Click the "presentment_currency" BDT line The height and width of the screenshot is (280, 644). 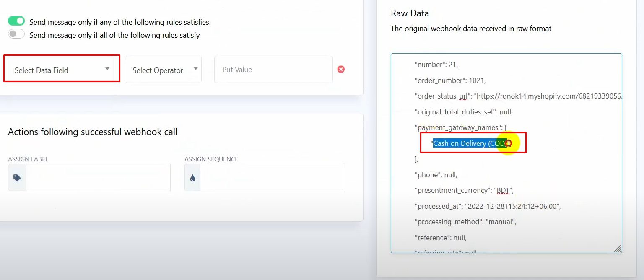[464, 190]
